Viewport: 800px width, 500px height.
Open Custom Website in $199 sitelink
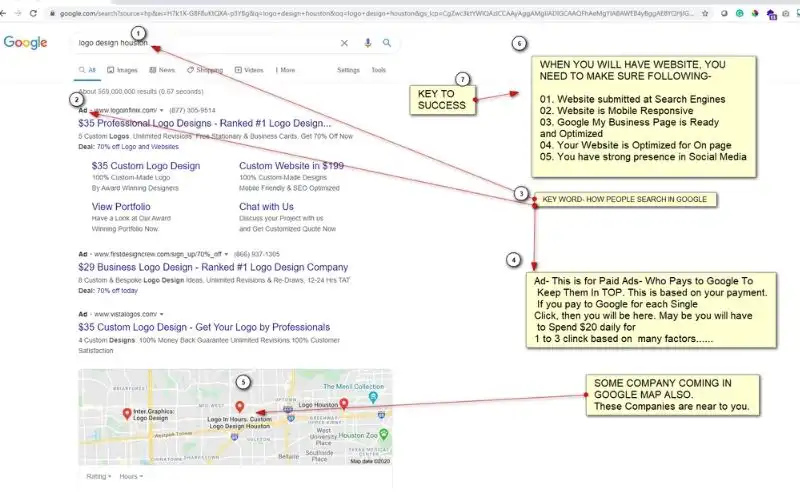[x=291, y=166]
